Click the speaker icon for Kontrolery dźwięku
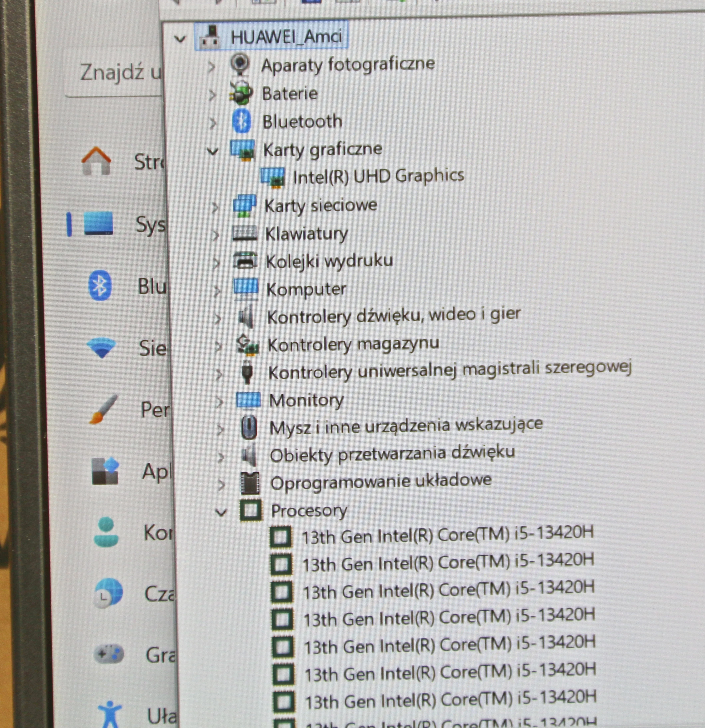The height and width of the screenshot is (728, 705). (246, 317)
